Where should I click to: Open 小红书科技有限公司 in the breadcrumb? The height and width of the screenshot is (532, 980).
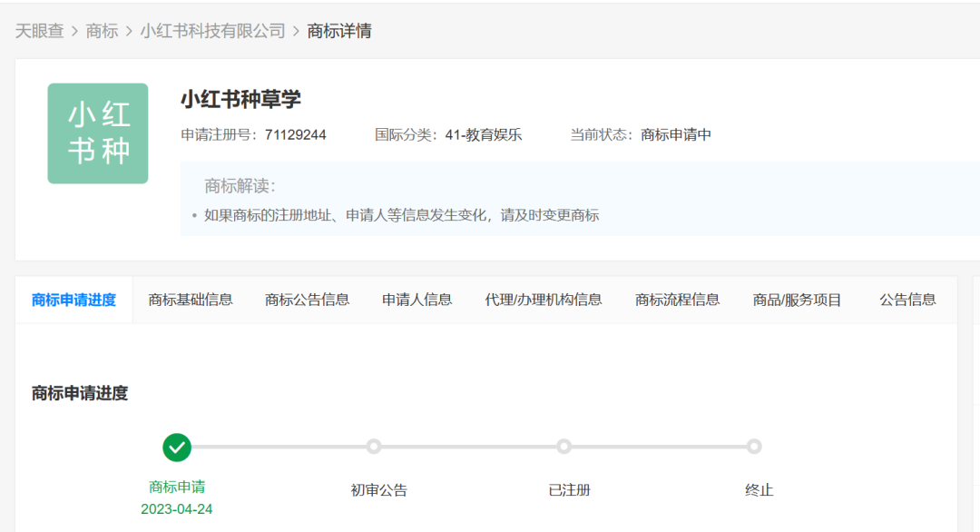[212, 31]
